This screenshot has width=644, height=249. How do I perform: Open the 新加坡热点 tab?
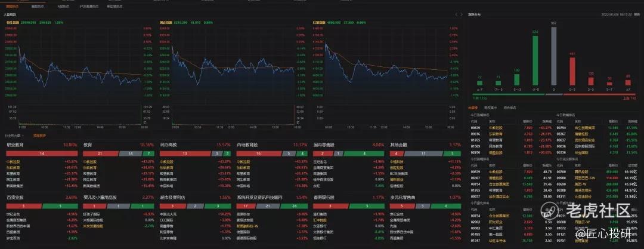(114, 7)
